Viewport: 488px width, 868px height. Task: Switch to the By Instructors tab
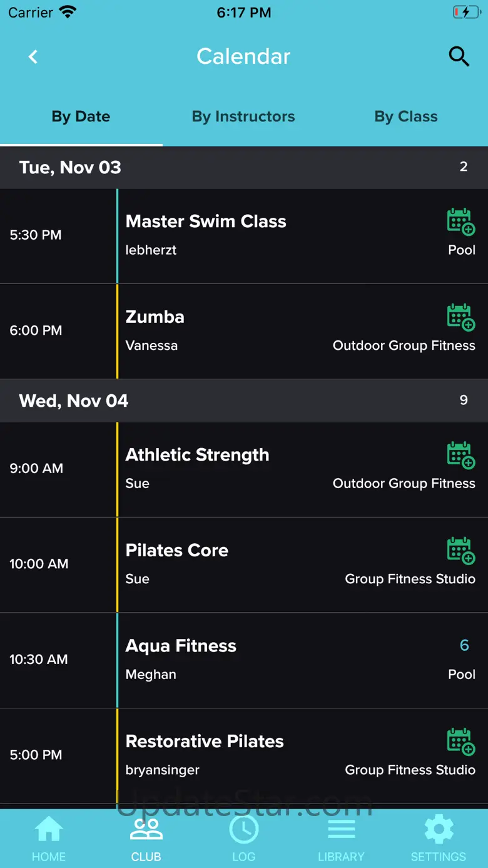(243, 117)
